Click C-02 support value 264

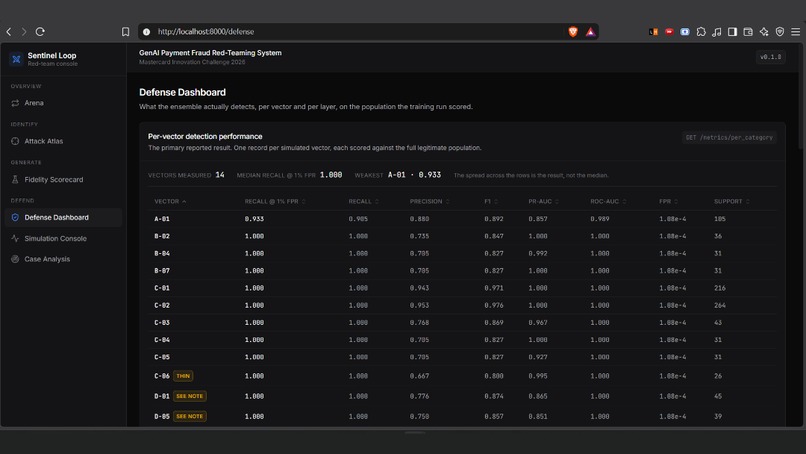click(x=720, y=305)
